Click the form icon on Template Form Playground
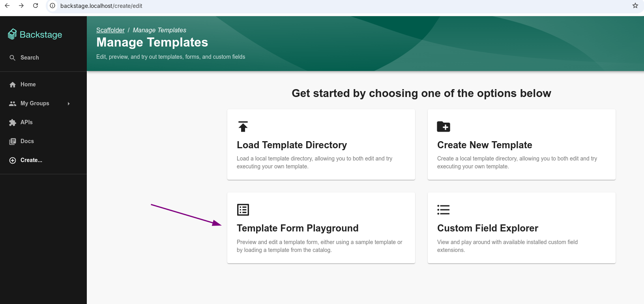 coord(243,210)
